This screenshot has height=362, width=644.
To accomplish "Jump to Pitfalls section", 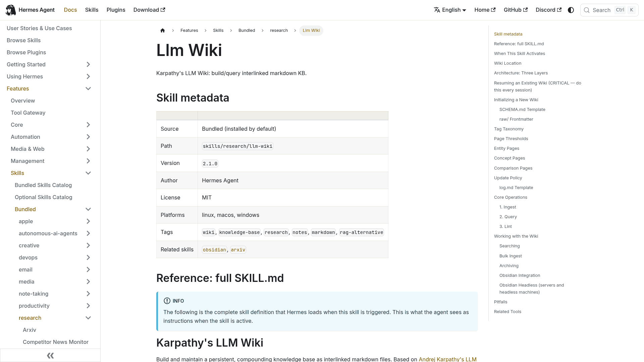I will tap(500, 302).
